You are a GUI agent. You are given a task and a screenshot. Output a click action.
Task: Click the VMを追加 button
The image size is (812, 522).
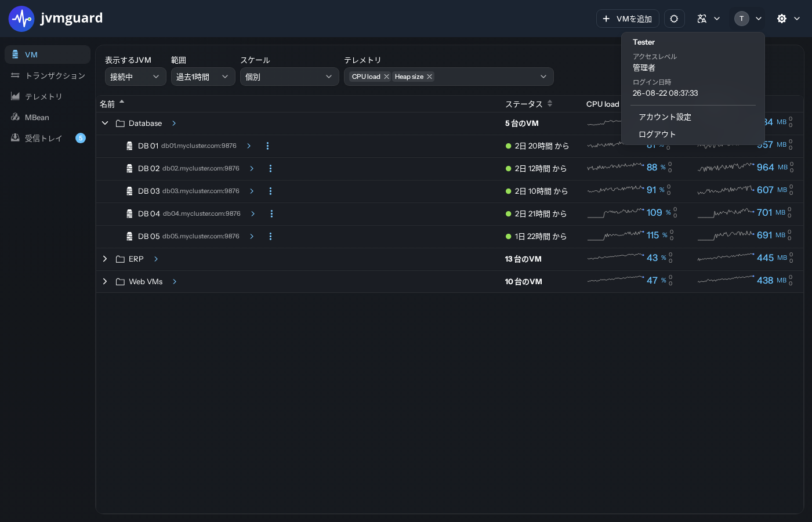tap(628, 19)
